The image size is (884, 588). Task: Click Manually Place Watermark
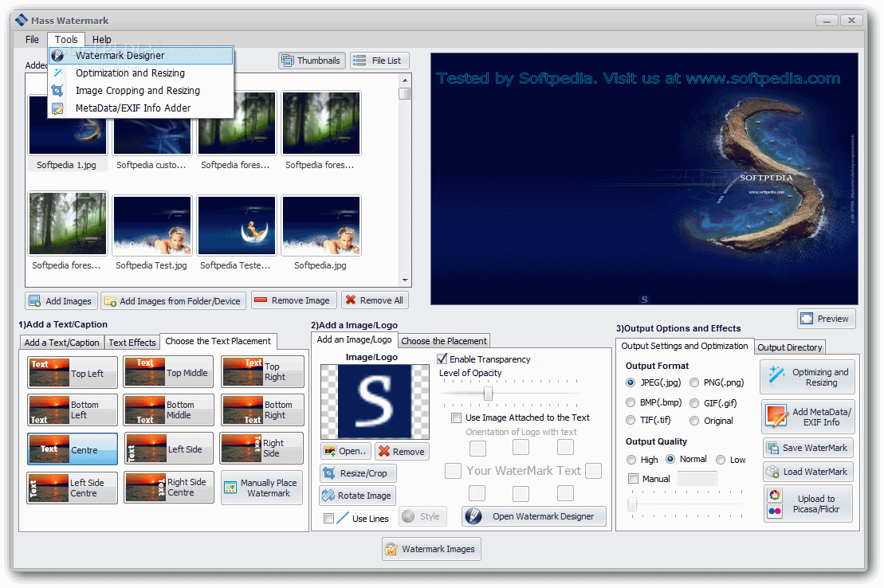261,488
